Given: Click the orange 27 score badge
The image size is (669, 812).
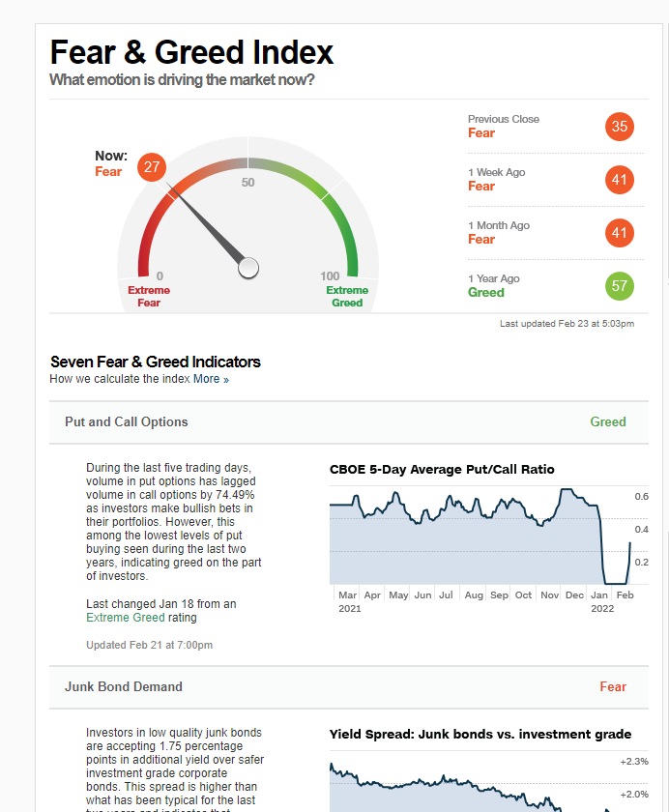Looking at the screenshot, I should tap(152, 167).
